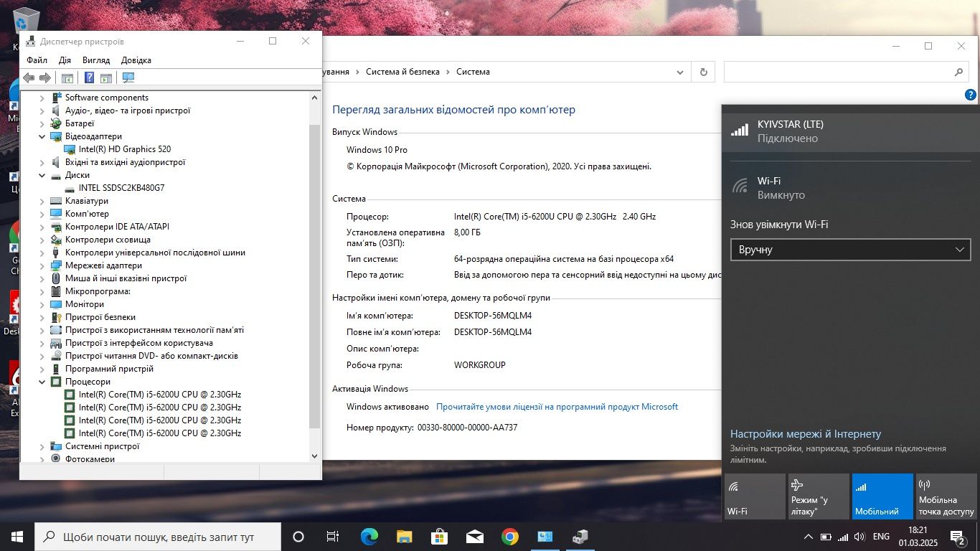This screenshot has height=551, width=980.
Task: Collapse the Диски tree node
Action: coord(42,175)
